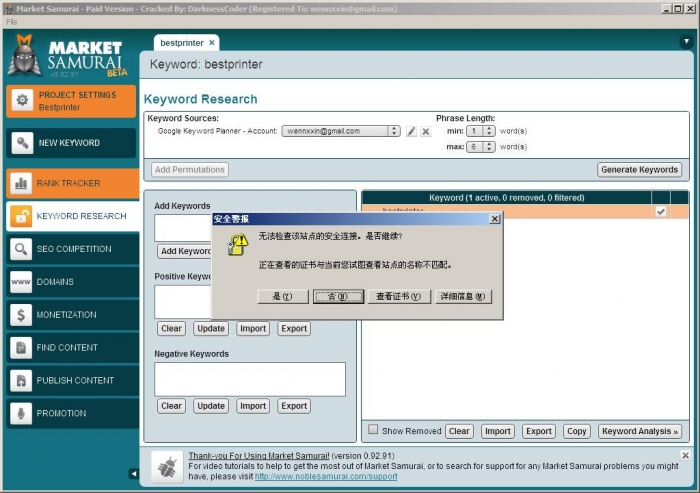This screenshot has width=700, height=493.
Task: Click View Certificate (查看证书) button
Action: pyautogui.click(x=399, y=297)
